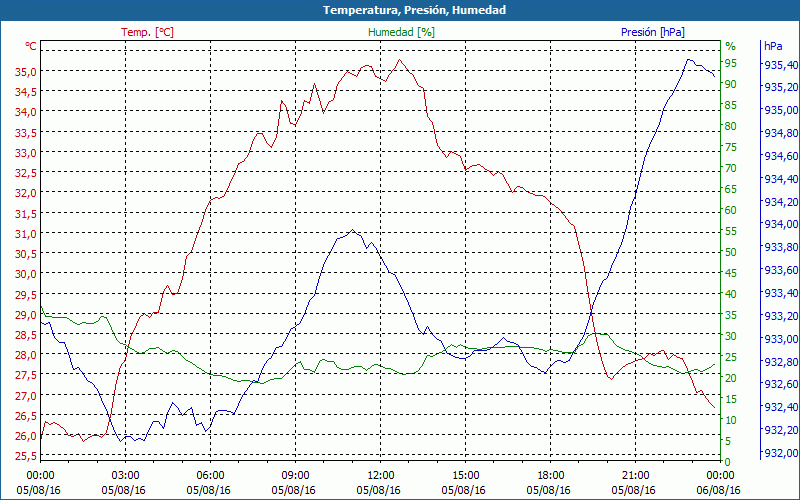Click the 932,00 pressure axis value
This screenshot has height=500, width=800.
point(781,453)
